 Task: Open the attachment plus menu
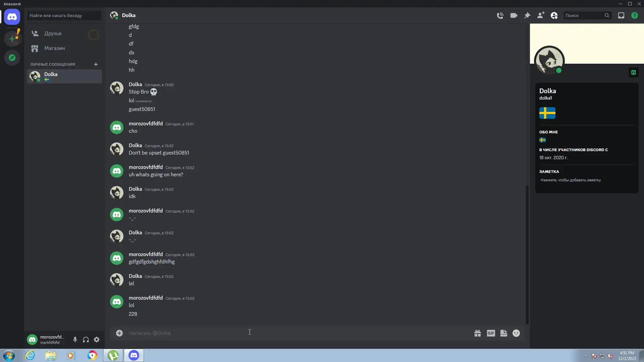[x=119, y=333]
